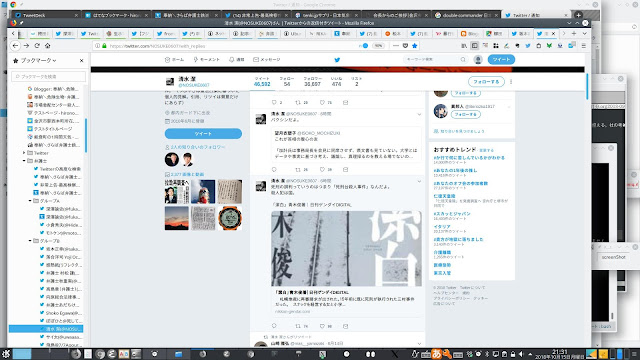
Task: Click the screenShot item in background window
Action: click(x=613, y=257)
